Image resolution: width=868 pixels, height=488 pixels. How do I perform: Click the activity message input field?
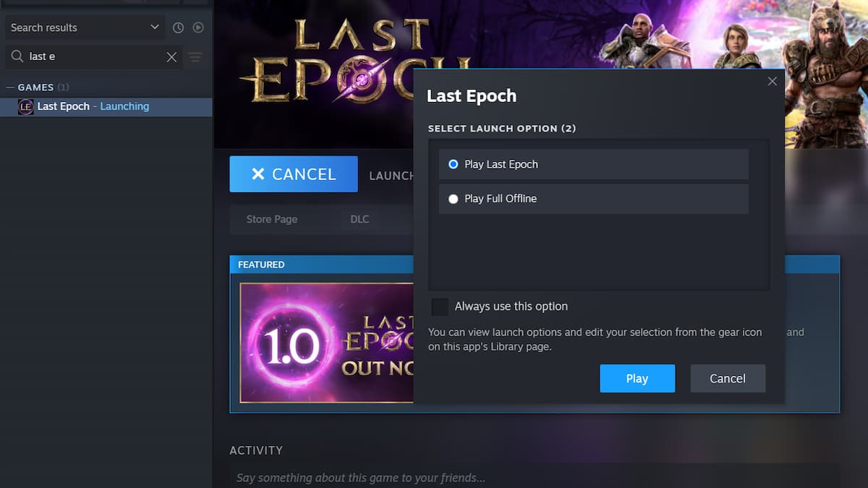(535, 477)
